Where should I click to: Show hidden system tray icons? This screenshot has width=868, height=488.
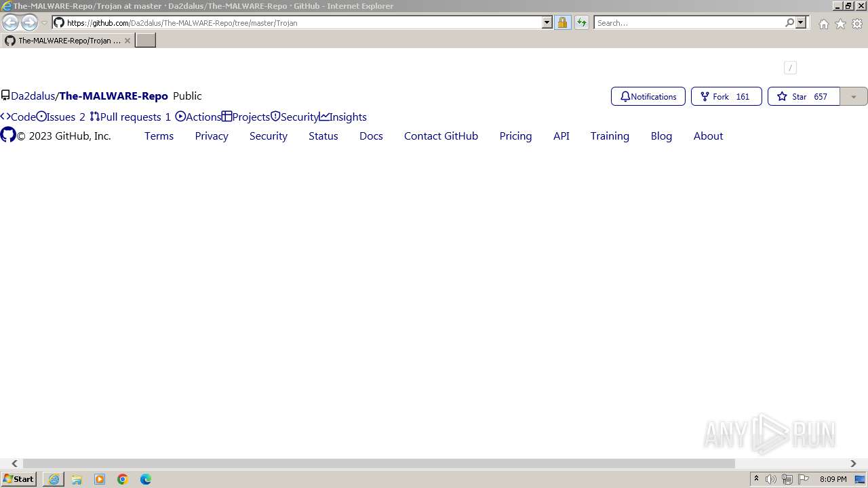coord(756,479)
